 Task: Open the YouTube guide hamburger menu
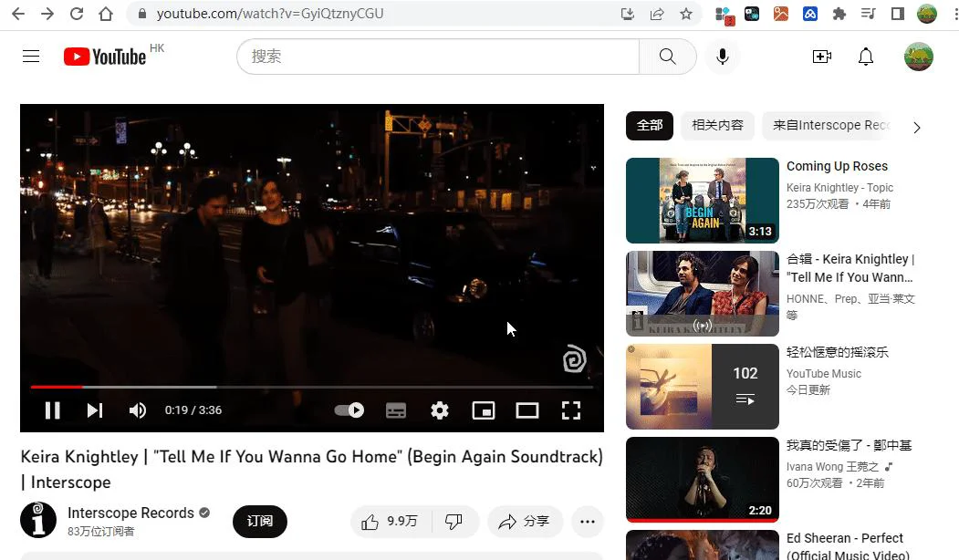(31, 57)
